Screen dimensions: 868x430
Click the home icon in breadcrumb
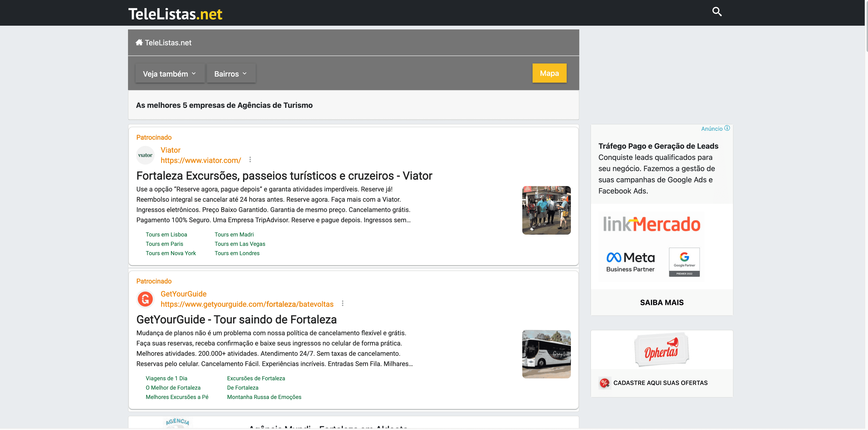tap(139, 42)
